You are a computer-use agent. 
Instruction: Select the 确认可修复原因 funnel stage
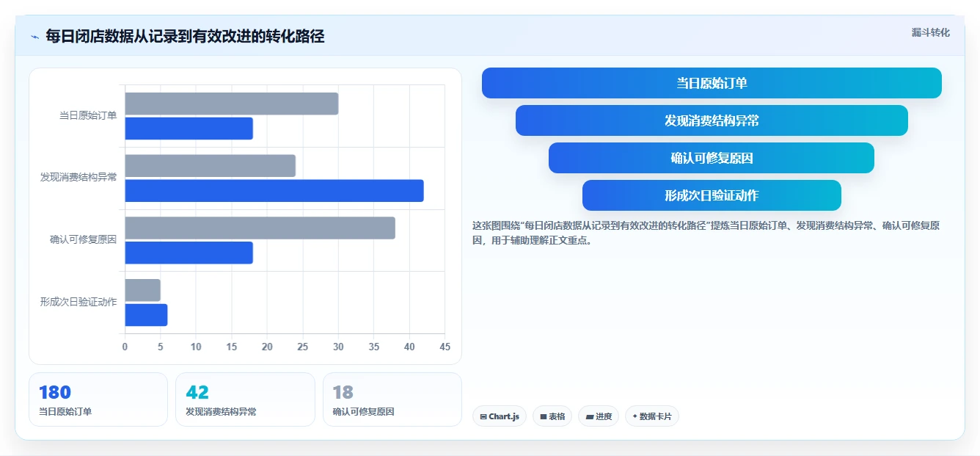[712, 158]
